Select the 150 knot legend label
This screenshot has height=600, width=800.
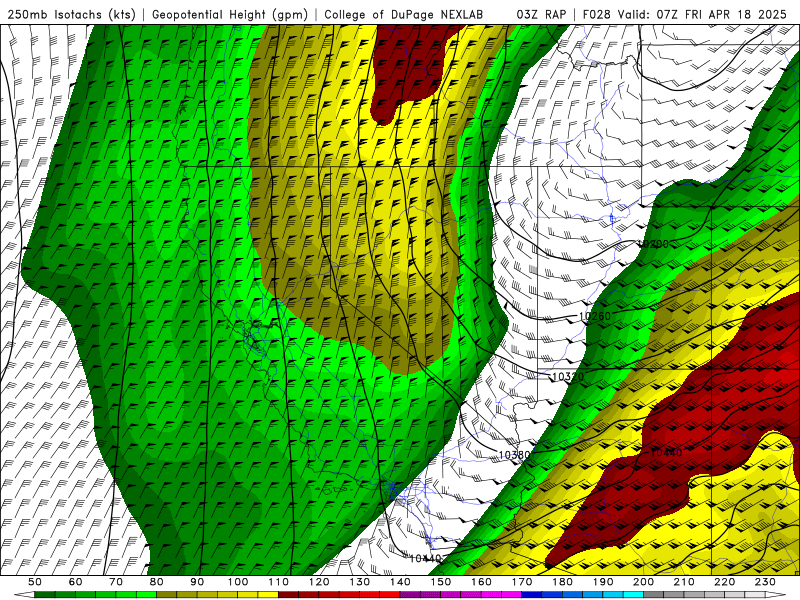441,582
